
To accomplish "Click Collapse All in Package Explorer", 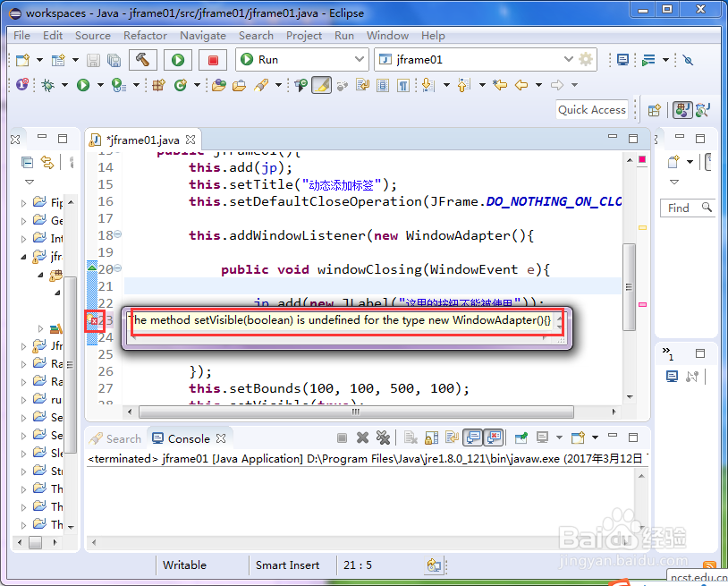I will click(28, 162).
